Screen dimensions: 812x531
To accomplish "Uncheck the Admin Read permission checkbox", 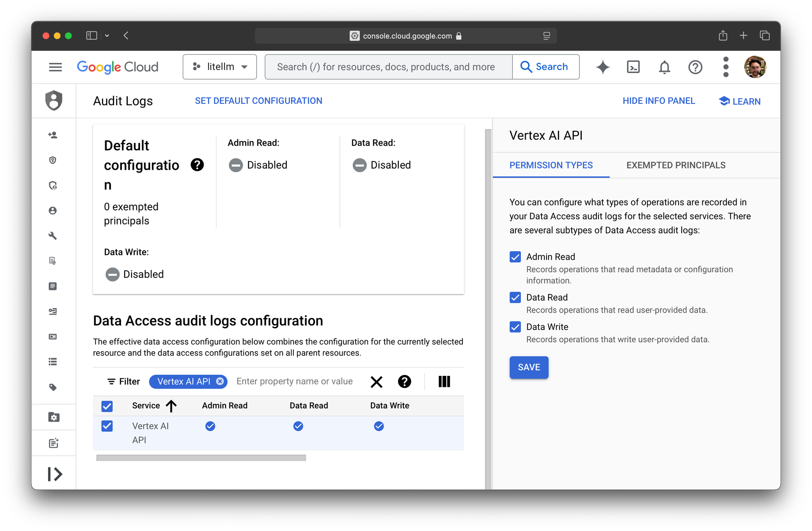I will [x=515, y=257].
